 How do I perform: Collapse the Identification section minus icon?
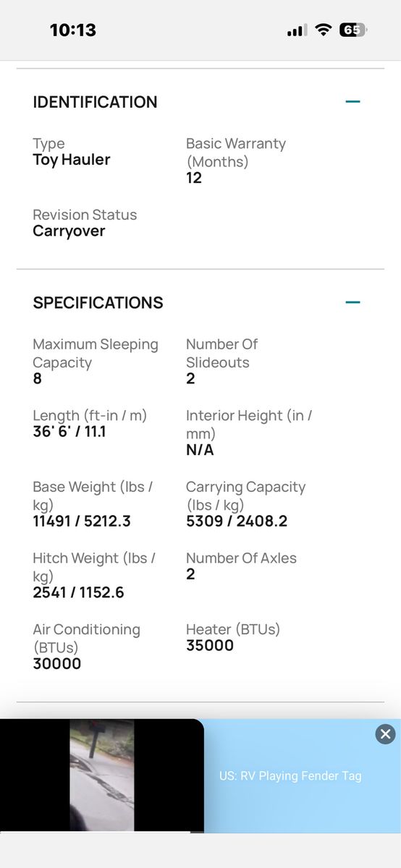[x=353, y=102]
